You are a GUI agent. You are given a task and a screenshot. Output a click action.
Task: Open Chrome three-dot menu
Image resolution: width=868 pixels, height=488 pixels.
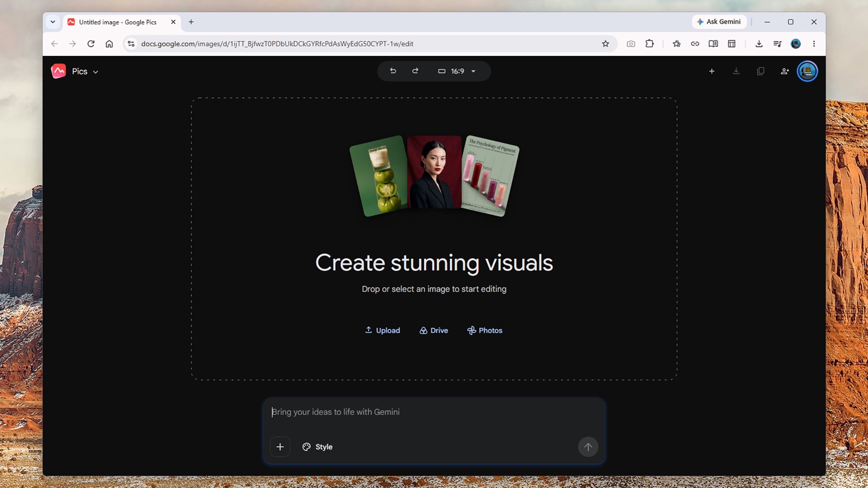coord(814,44)
